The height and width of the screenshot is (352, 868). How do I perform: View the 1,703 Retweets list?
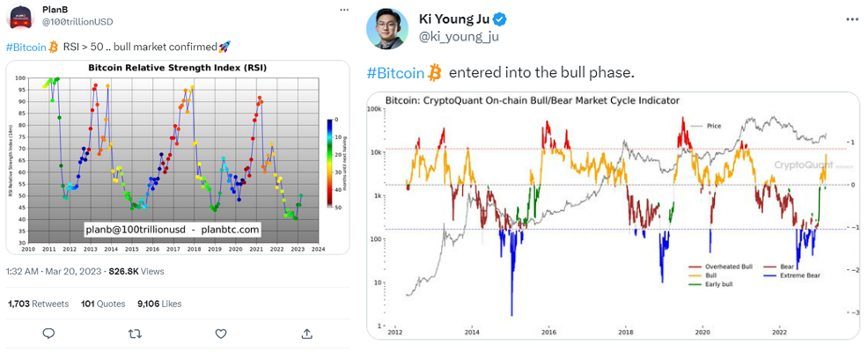tap(38, 304)
